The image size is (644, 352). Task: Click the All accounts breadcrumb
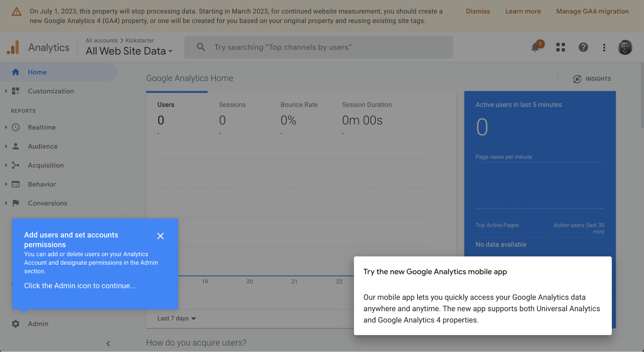[x=102, y=40]
